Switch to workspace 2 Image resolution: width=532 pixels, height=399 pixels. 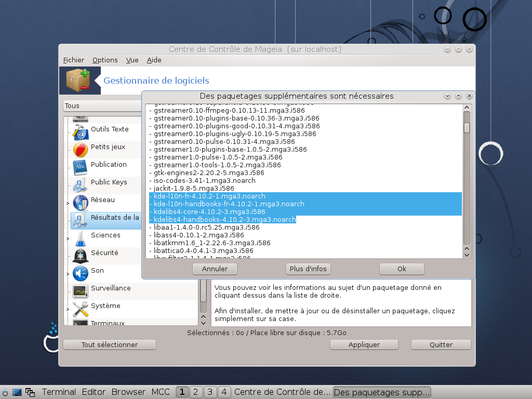click(196, 392)
